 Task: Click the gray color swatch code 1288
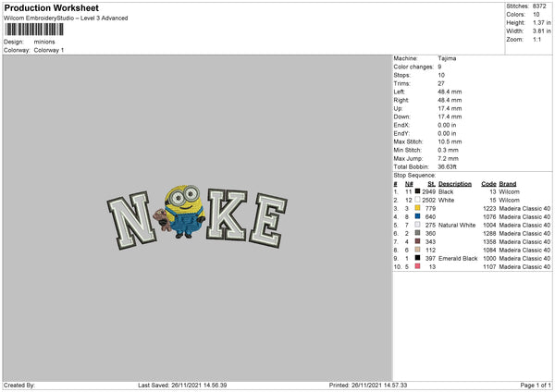pyautogui.click(x=418, y=233)
